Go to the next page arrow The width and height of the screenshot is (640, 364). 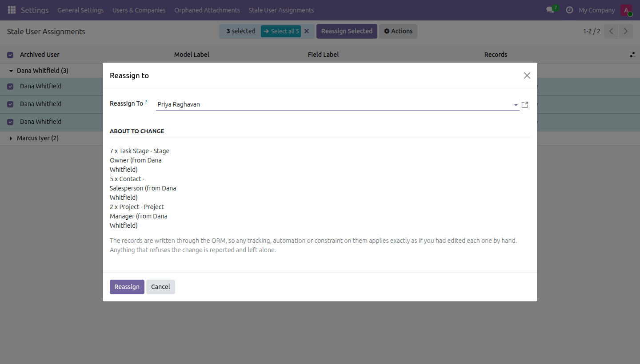click(x=626, y=31)
